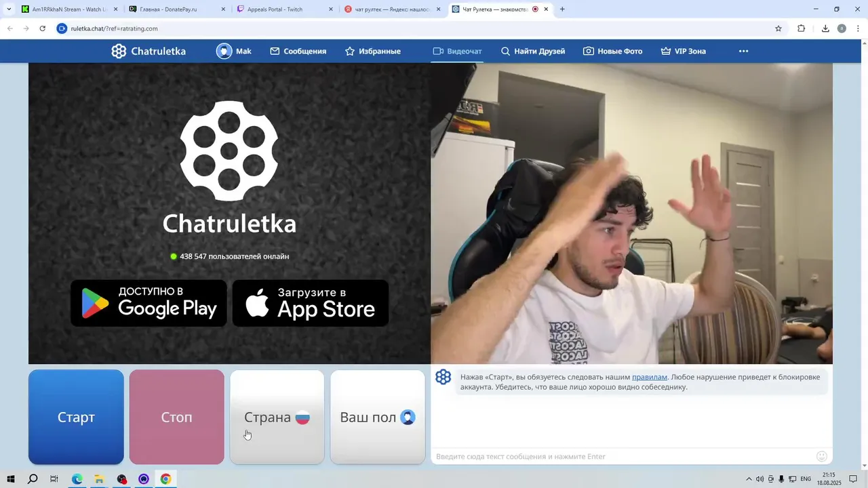Open the tab search dropdown arrow
Screen dimensions: 868x488
pos(8,9)
